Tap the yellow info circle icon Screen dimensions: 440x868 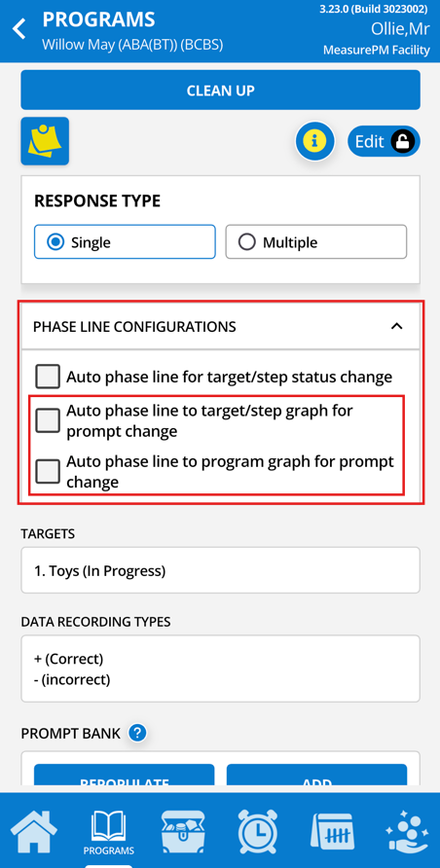[x=315, y=142]
